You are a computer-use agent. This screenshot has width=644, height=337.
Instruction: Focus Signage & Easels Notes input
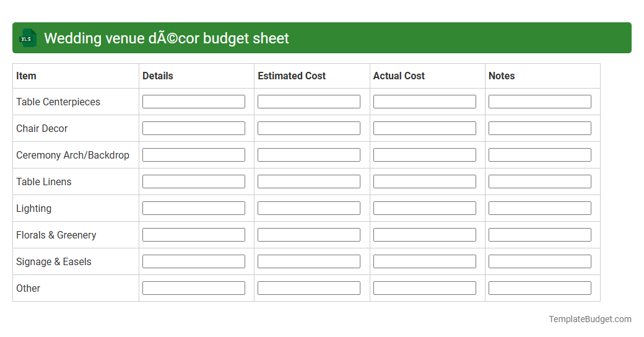(540, 262)
